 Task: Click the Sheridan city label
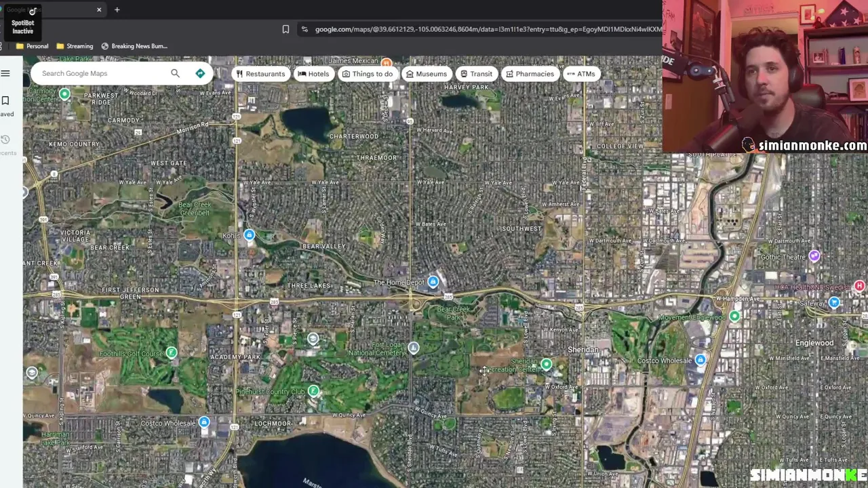[583, 350]
